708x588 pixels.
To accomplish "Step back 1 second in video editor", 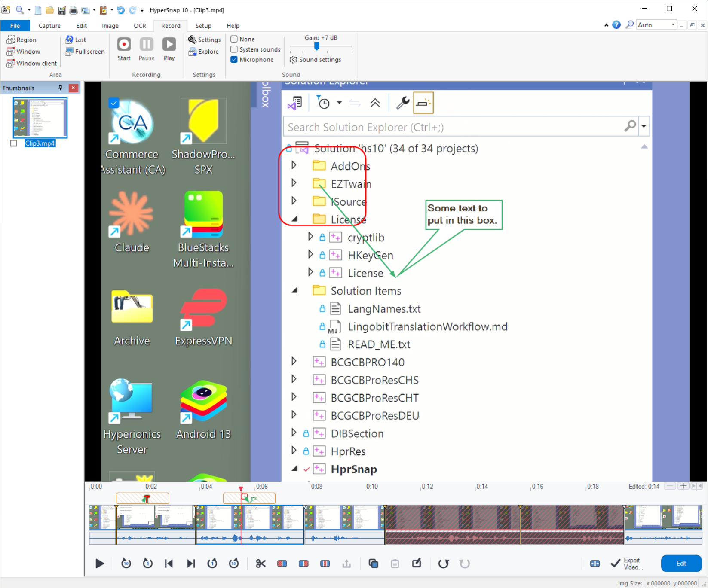I will (x=147, y=563).
